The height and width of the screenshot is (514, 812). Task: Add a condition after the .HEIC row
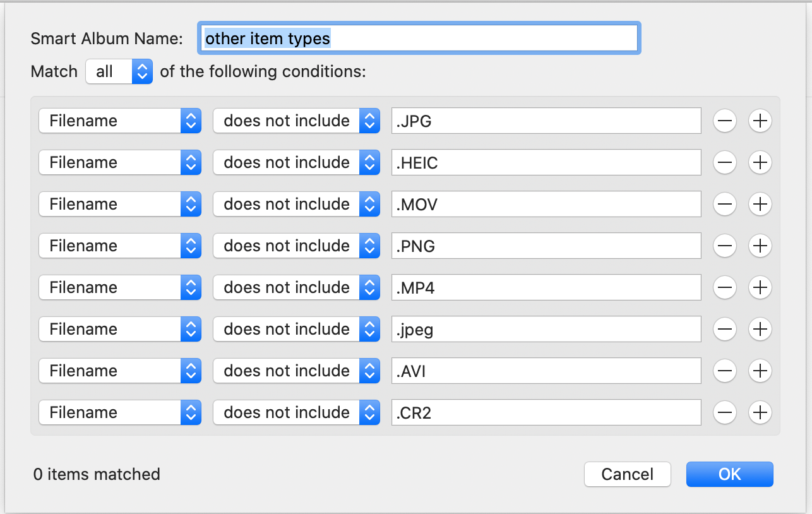pos(760,162)
